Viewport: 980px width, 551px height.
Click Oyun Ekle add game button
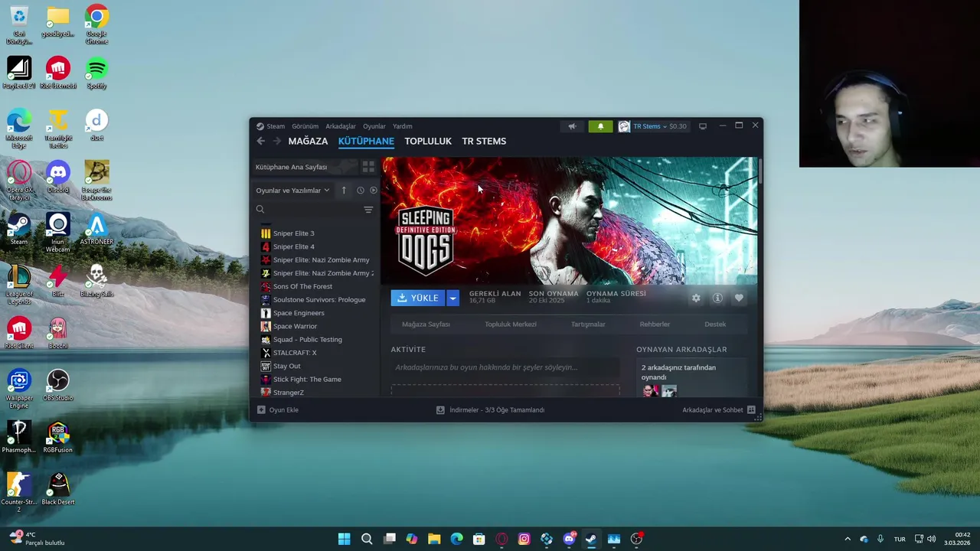pyautogui.click(x=278, y=410)
